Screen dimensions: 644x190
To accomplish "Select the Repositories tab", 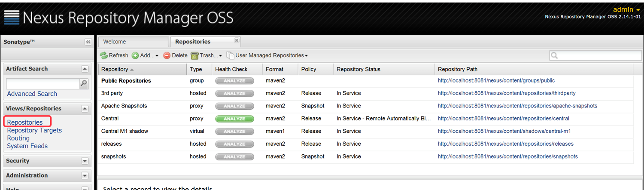I will pos(205,42).
